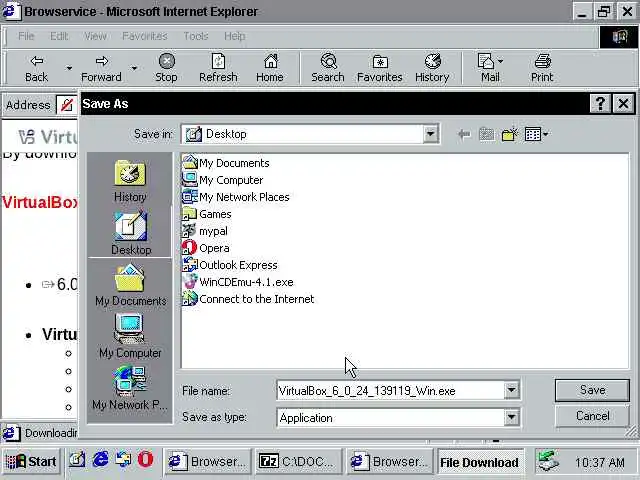Image resolution: width=640 pixels, height=480 pixels.
Task: Select My Documents in places bar
Action: coord(131,285)
